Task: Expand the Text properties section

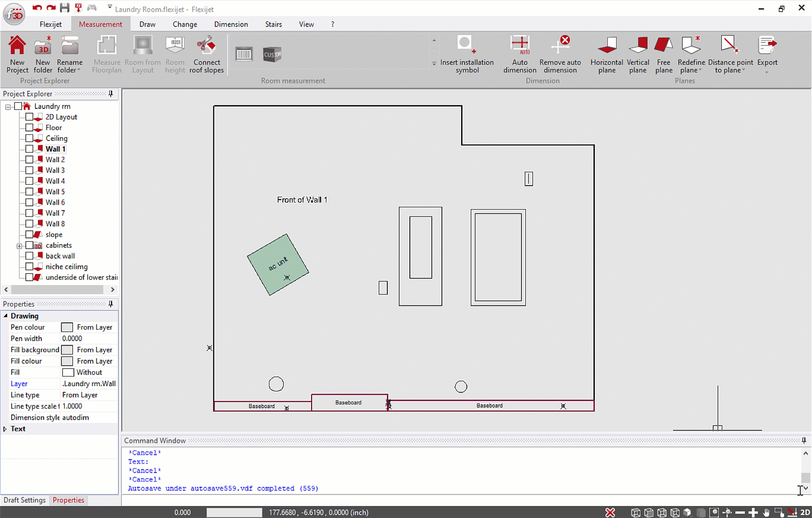Action: 5,429
